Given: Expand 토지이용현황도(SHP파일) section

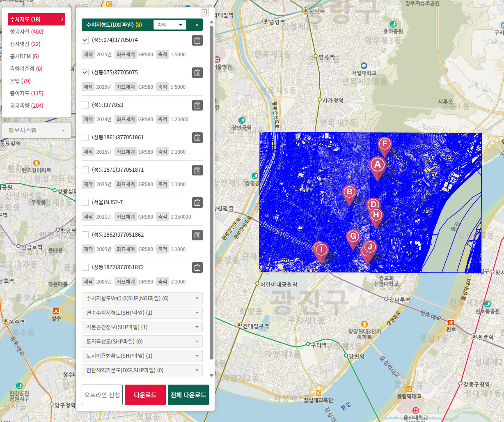Looking at the screenshot, I should pyautogui.click(x=142, y=356).
